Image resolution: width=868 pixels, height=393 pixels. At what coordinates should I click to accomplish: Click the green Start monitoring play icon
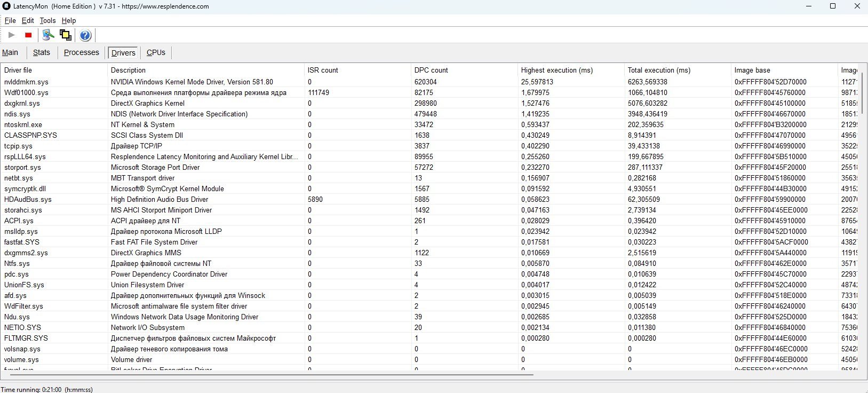(x=12, y=35)
